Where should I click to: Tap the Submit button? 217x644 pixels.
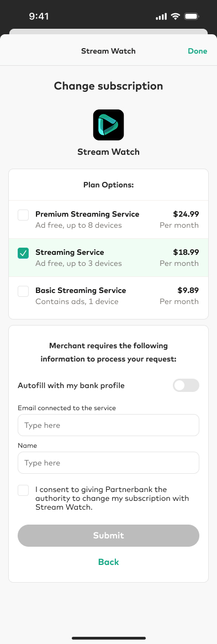point(108,536)
